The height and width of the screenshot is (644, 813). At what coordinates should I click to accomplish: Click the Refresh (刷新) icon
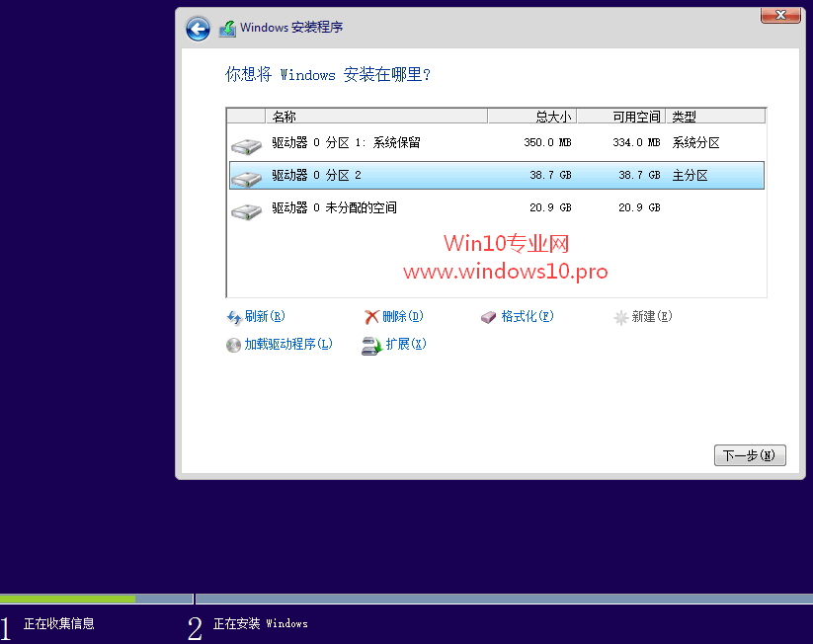click(x=235, y=316)
